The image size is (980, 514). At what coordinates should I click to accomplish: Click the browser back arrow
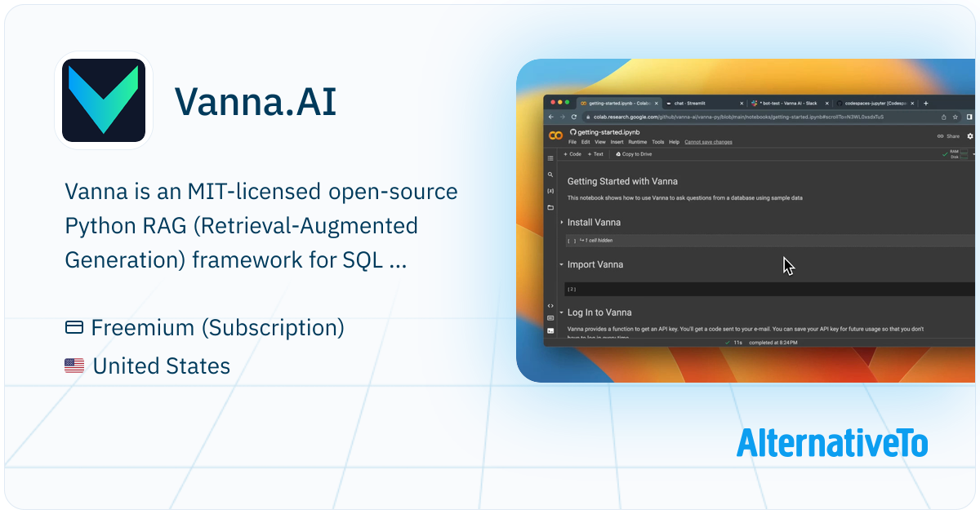point(551,117)
